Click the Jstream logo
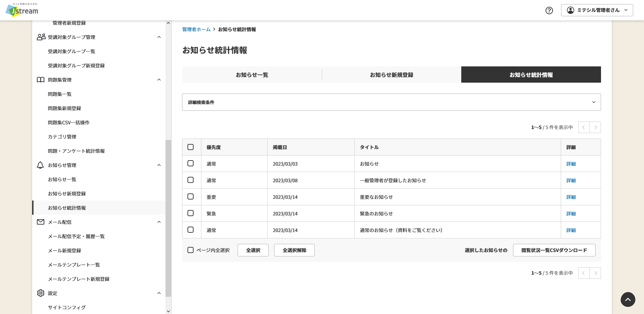Image resolution: width=644 pixels, height=314 pixels. point(22,10)
